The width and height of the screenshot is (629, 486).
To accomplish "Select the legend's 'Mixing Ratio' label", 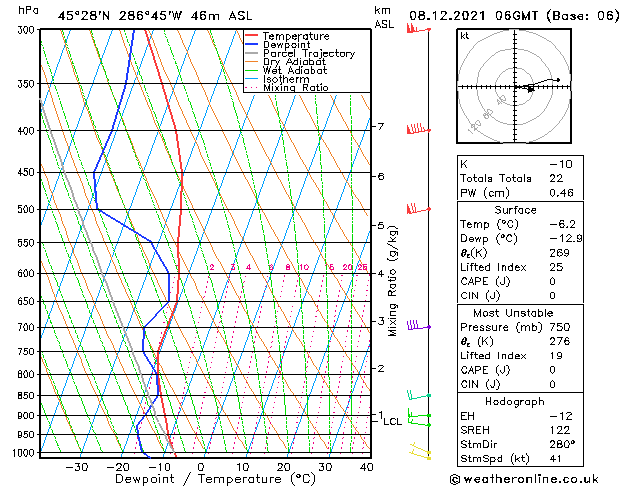I will tap(296, 87).
